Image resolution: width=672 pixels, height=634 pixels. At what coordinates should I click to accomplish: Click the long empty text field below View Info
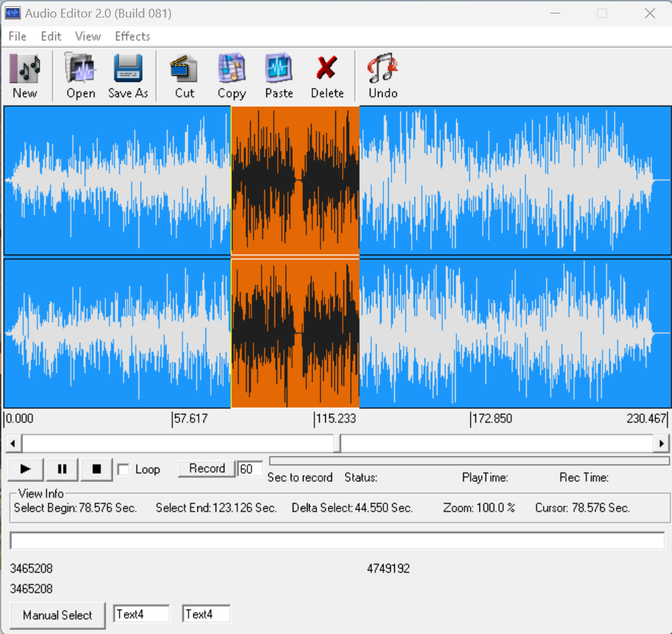[x=337, y=541]
